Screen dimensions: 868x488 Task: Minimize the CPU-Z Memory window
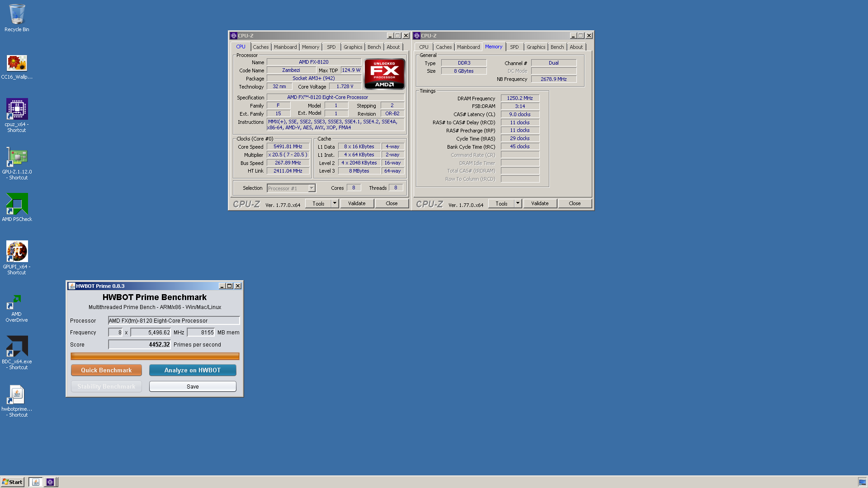(x=573, y=36)
